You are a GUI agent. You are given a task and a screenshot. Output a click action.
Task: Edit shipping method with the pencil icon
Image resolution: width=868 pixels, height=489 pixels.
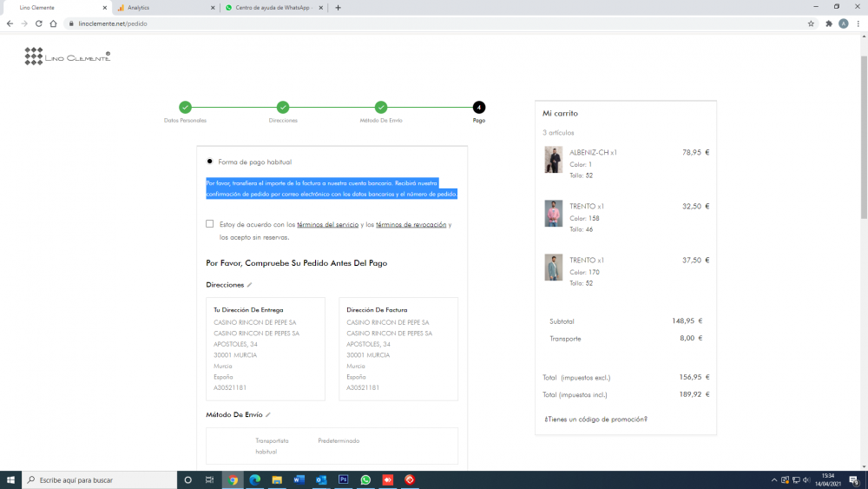coord(268,415)
